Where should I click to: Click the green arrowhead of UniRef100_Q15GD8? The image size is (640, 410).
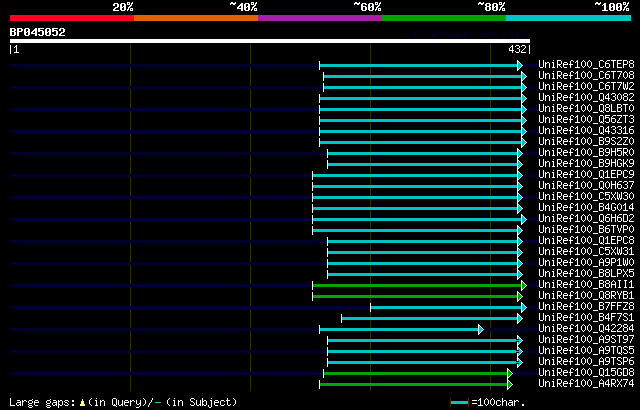(x=510, y=373)
